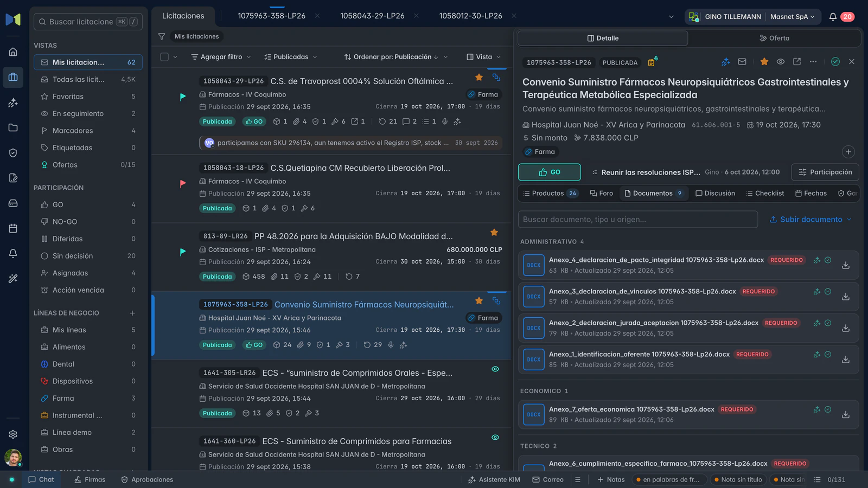Image resolution: width=868 pixels, height=488 pixels.
Task: Click Buscar licitaciones search box
Action: coord(88,22)
